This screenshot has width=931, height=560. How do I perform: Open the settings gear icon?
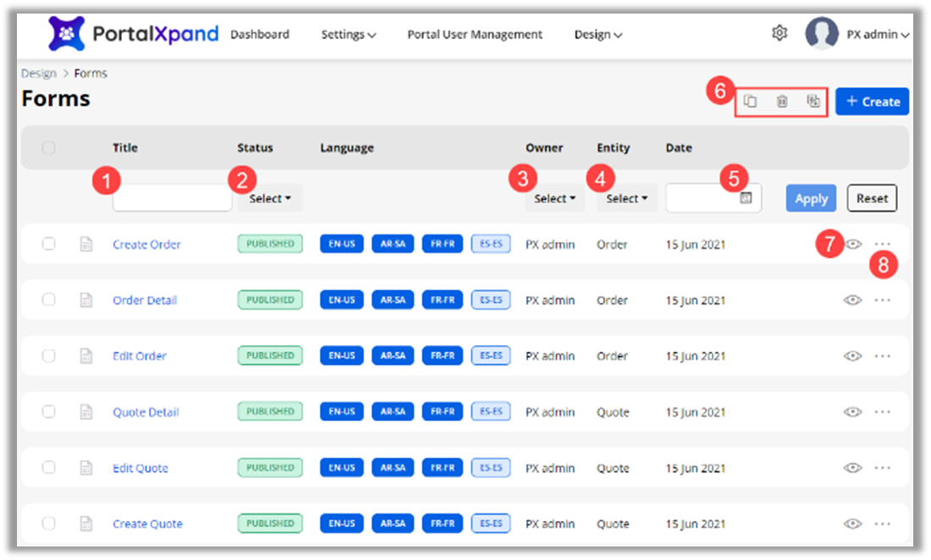(x=780, y=34)
